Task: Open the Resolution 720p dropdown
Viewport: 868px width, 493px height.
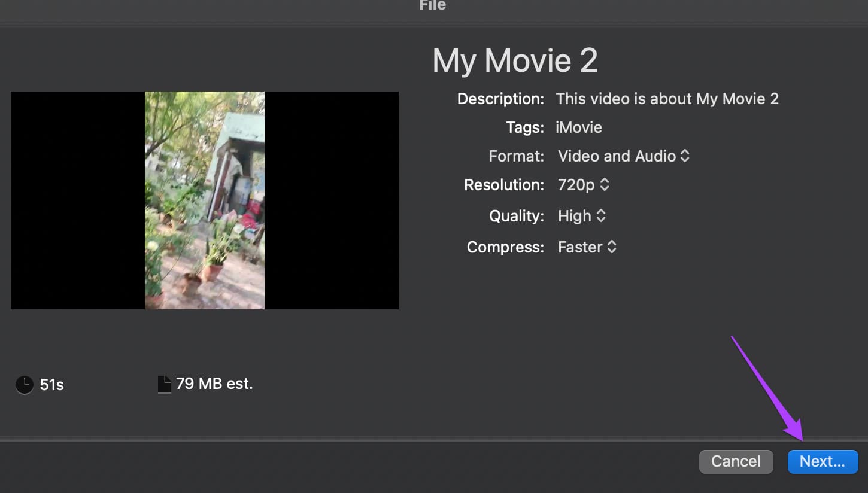Action: pyautogui.click(x=584, y=185)
